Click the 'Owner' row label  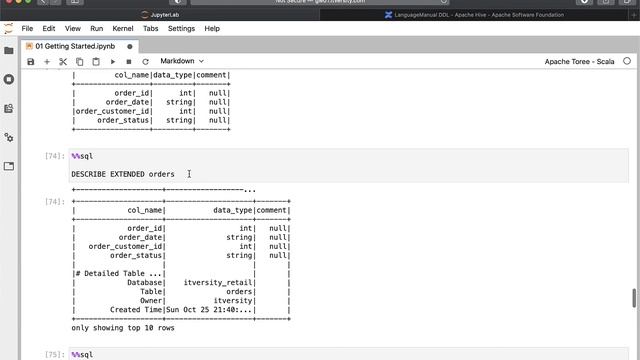click(x=151, y=301)
